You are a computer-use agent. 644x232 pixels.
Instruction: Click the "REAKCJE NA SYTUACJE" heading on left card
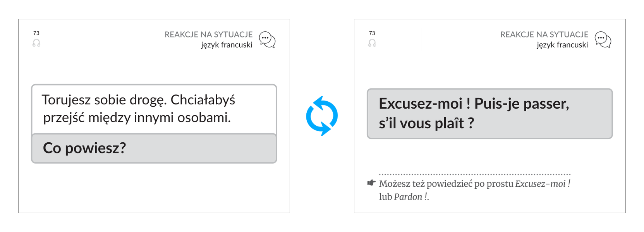pyautogui.click(x=208, y=34)
